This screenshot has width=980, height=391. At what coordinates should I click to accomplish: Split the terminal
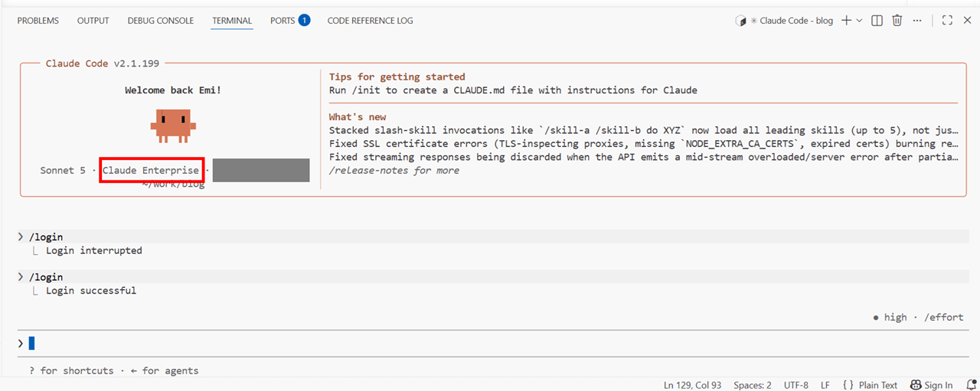click(x=877, y=21)
